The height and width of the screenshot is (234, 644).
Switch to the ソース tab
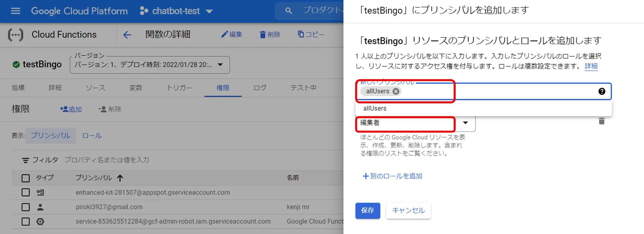click(x=95, y=88)
